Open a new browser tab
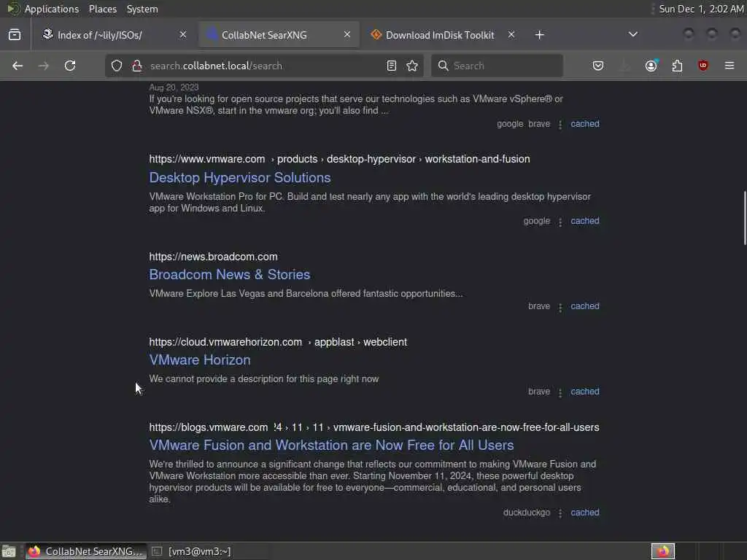Image resolution: width=747 pixels, height=560 pixels. [539, 35]
